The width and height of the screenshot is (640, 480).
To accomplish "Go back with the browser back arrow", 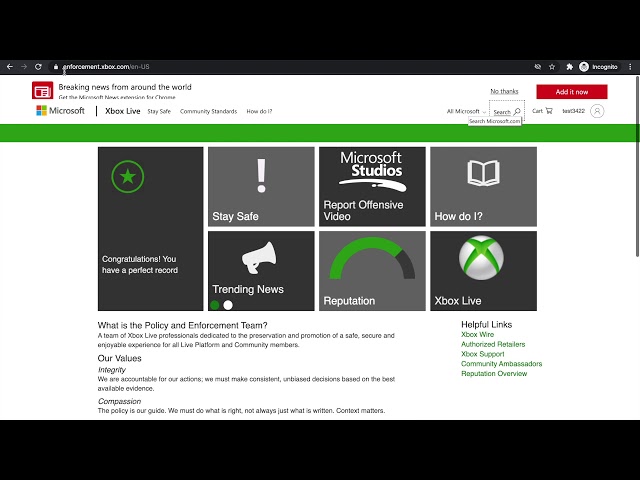I will (10, 67).
